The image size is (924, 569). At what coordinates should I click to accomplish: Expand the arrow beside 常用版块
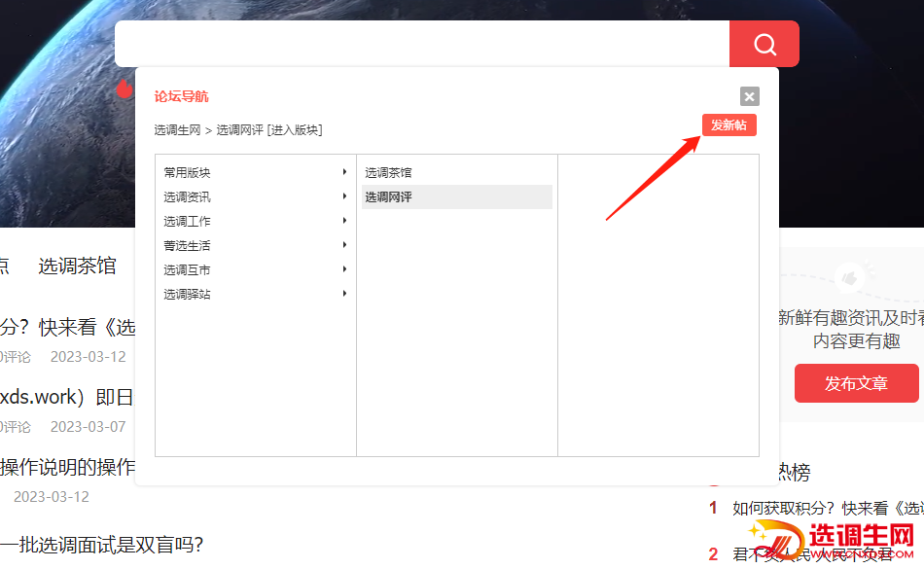(344, 172)
